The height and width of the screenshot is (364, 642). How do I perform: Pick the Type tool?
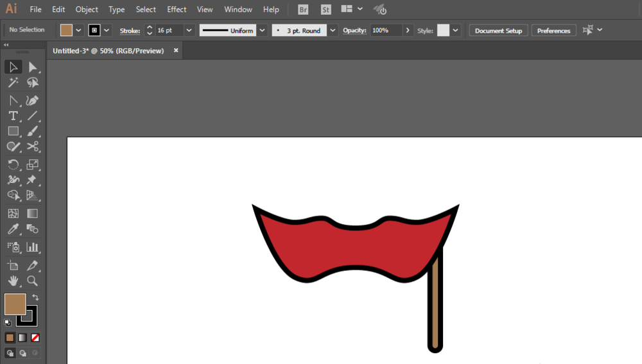tap(13, 116)
